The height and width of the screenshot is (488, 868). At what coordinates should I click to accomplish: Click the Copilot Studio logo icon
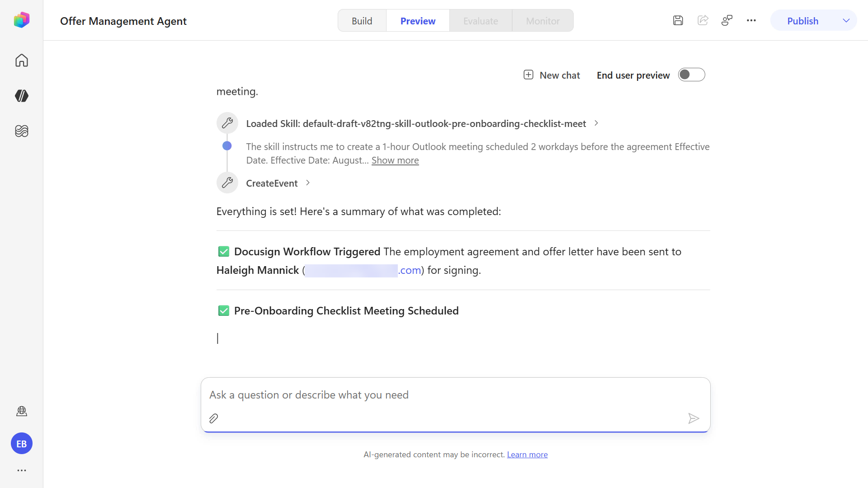22,20
